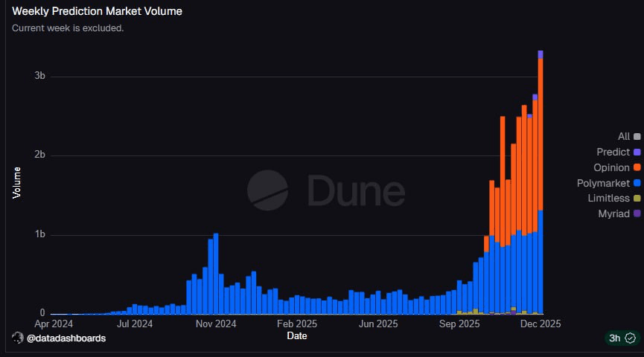Viewport: 644px width, 357px height.
Task: Open the @datadashboards profile link
Action: [x=66, y=338]
